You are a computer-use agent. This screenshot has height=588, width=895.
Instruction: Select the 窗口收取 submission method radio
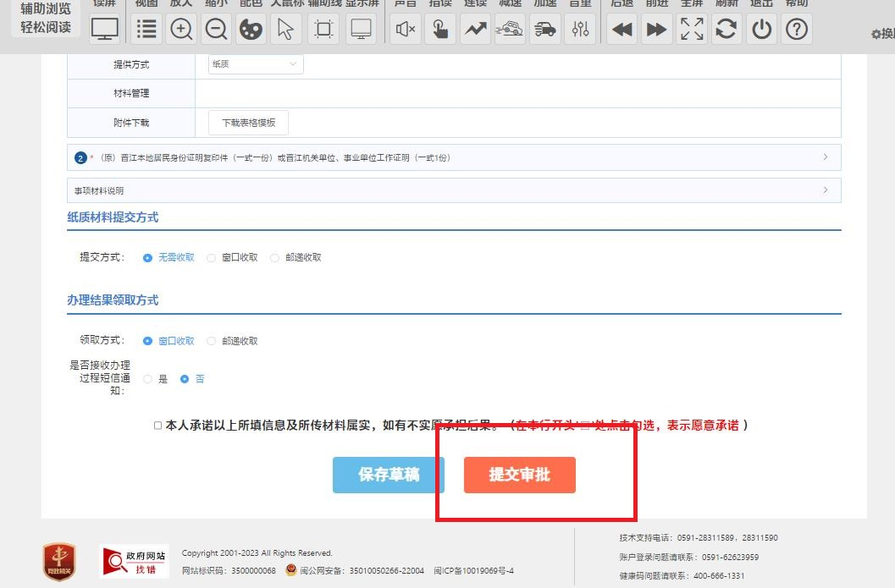pos(212,258)
